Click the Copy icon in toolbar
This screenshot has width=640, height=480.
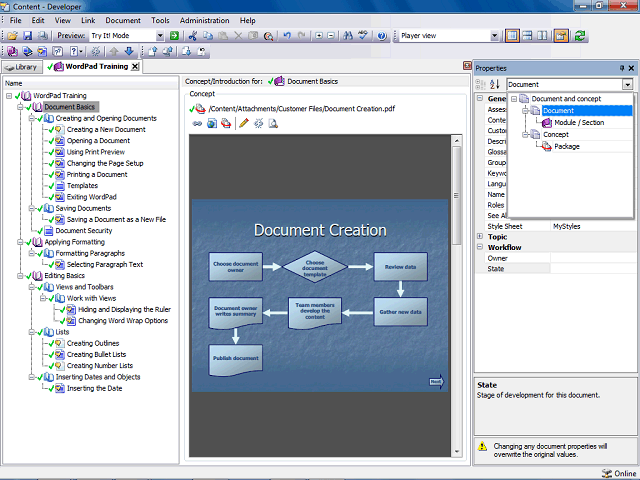click(208, 36)
